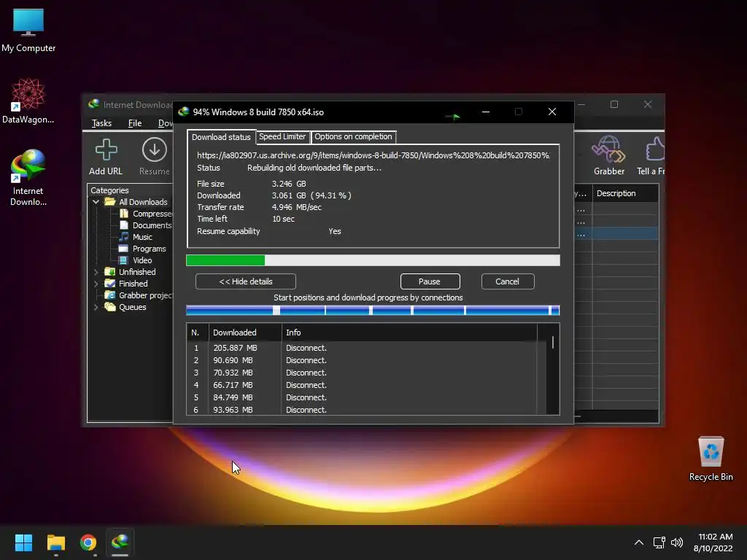Click the connections progress segment bar
The image size is (747, 560).
pyautogui.click(x=373, y=311)
